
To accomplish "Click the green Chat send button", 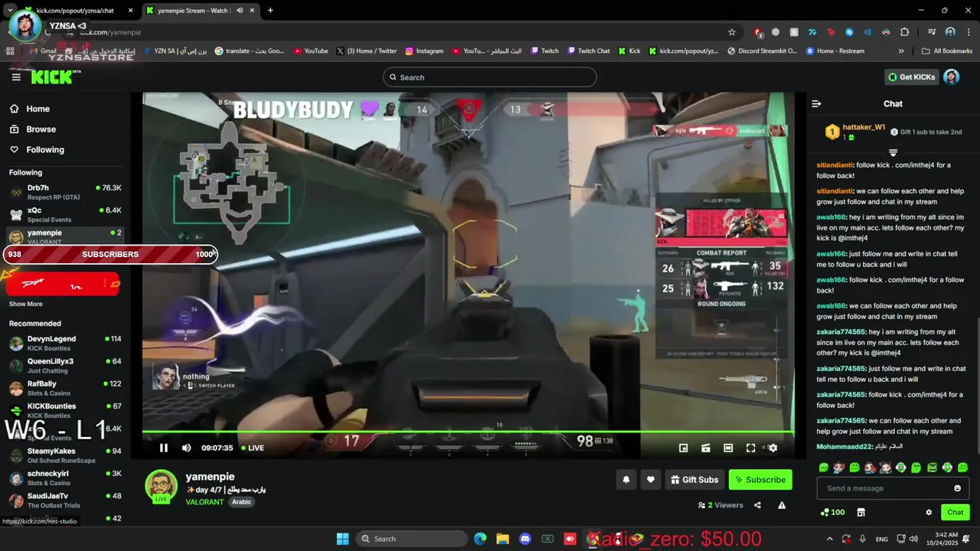I will [x=955, y=512].
